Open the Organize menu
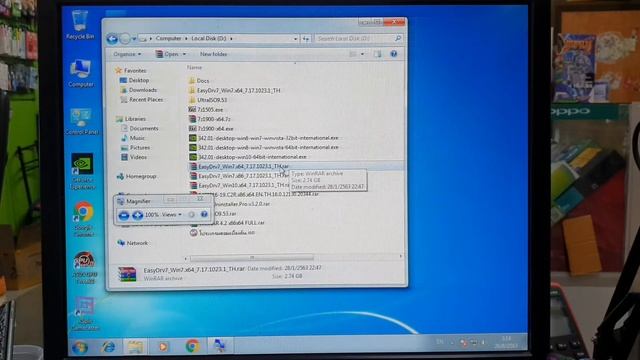The width and height of the screenshot is (640, 360). coord(127,54)
